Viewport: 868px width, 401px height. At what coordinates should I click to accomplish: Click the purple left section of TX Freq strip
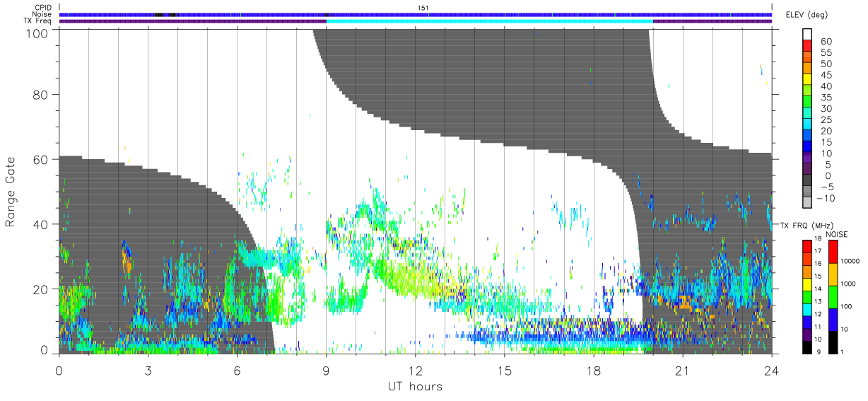coord(192,21)
